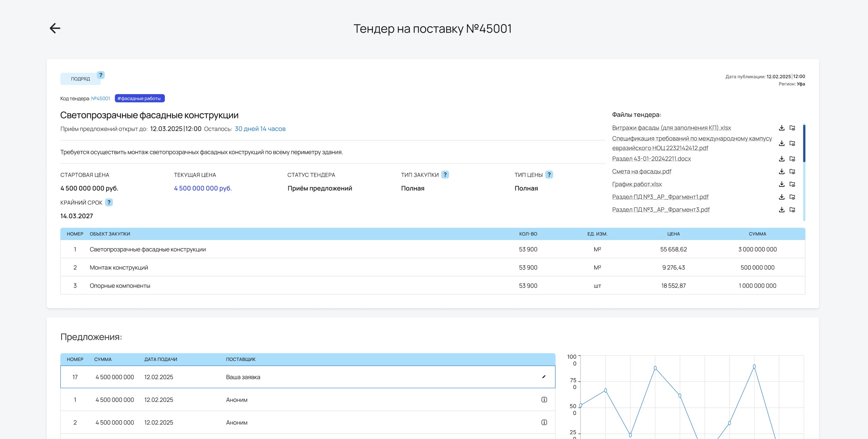The height and width of the screenshot is (439, 868).
Task: Click the #фасадные работы tag
Action: click(x=140, y=99)
